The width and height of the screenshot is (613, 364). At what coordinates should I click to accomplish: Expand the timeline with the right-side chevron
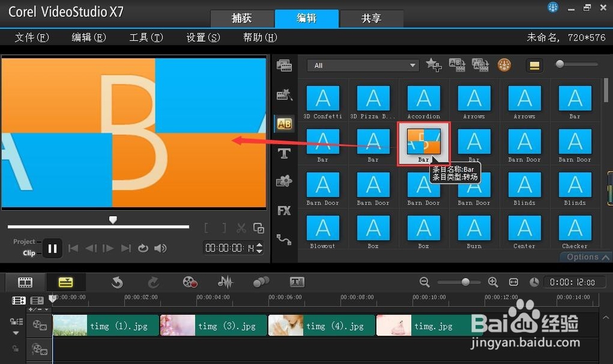click(606, 317)
